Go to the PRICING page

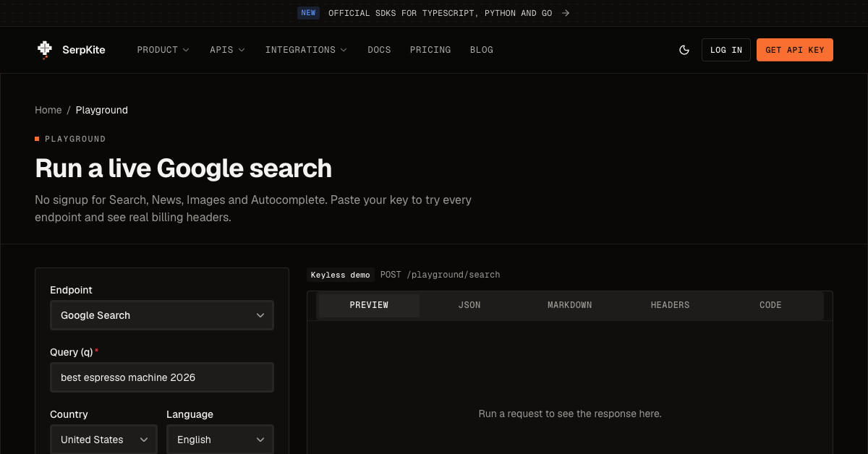tap(430, 50)
